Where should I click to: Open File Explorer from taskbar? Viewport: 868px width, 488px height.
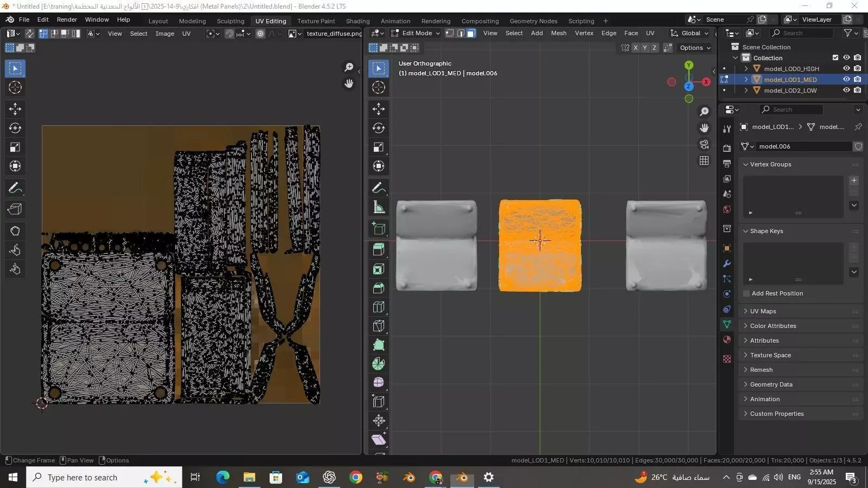pyautogui.click(x=249, y=477)
